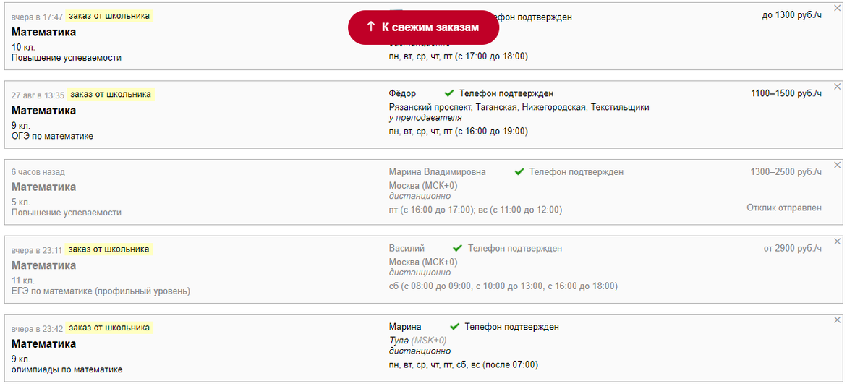Click the 'К свежим заказам' button
This screenshot has width=868, height=389.
point(423,27)
